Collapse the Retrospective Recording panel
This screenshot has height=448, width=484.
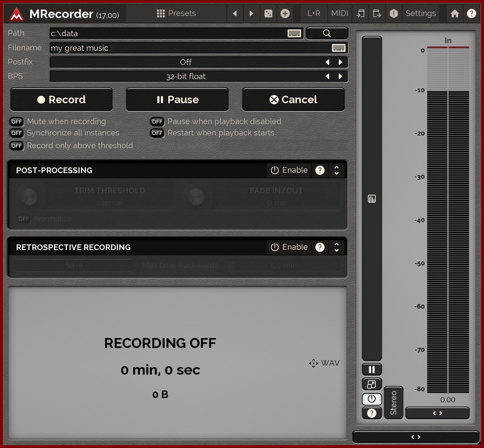click(x=337, y=247)
